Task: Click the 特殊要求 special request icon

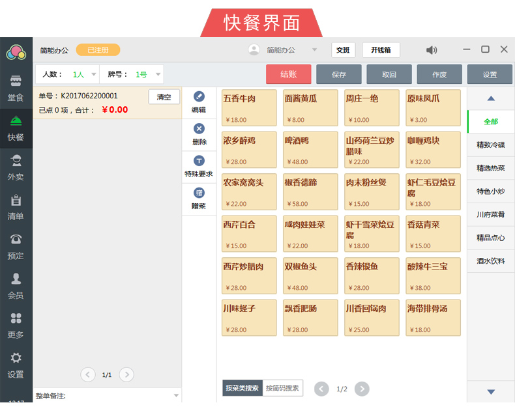Action: tap(199, 161)
